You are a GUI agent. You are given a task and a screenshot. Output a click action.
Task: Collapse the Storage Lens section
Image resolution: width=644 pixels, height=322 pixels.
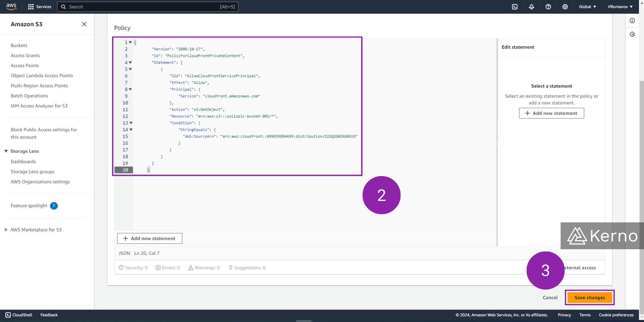point(6,151)
